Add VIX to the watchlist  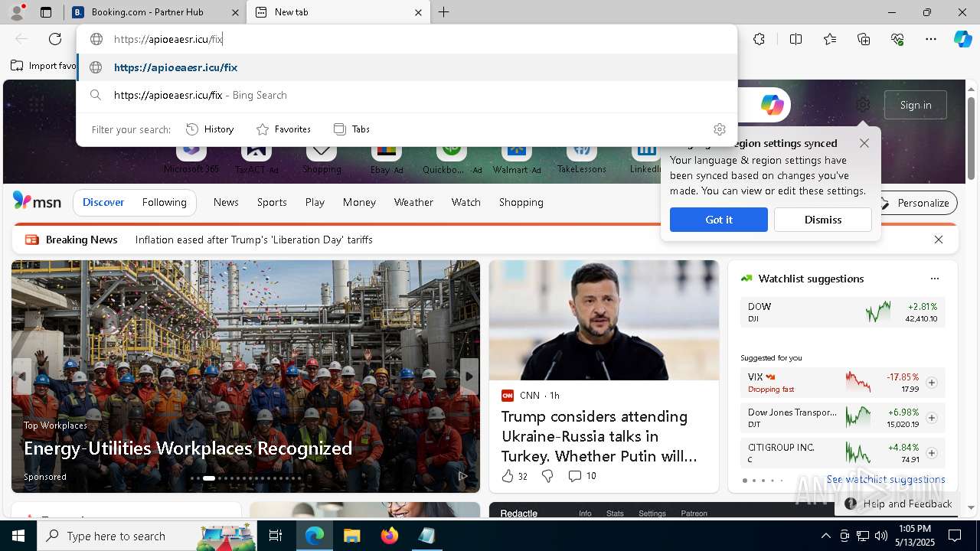[x=931, y=383]
